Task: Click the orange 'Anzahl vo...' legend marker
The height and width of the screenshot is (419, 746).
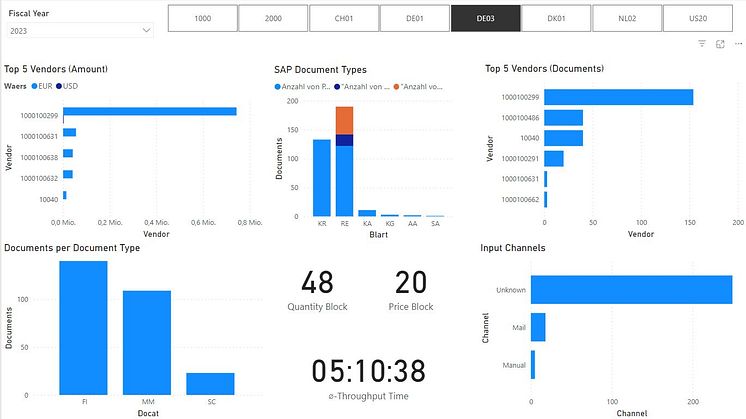Action: [x=396, y=87]
